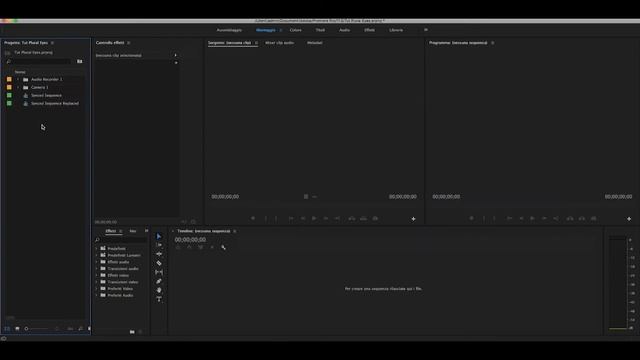This screenshot has width=640, height=360.
Task: Click Overwrite button in Source monitor
Action: click(x=363, y=219)
